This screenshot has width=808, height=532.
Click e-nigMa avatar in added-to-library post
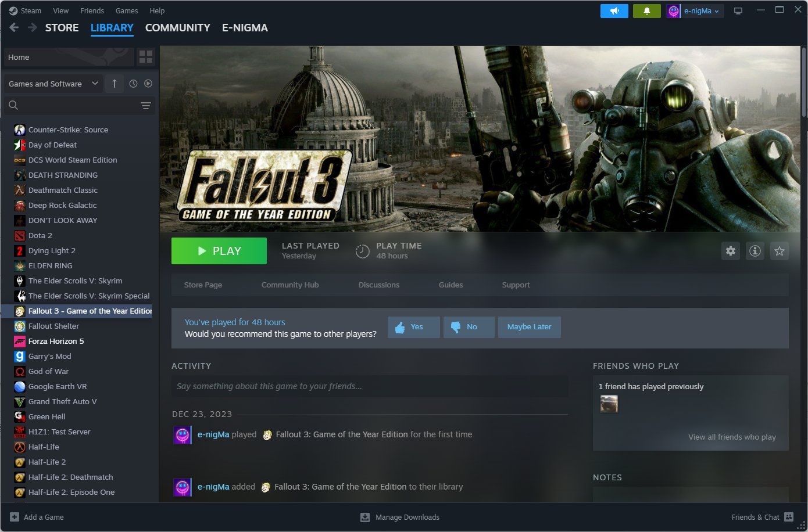183,487
